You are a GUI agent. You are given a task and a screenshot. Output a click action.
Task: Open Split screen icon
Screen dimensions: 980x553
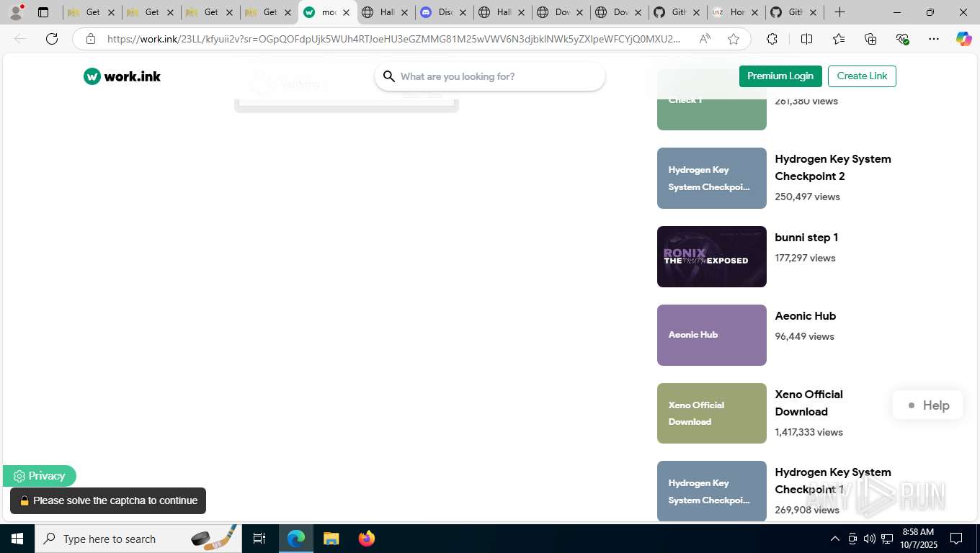pyautogui.click(x=807, y=39)
